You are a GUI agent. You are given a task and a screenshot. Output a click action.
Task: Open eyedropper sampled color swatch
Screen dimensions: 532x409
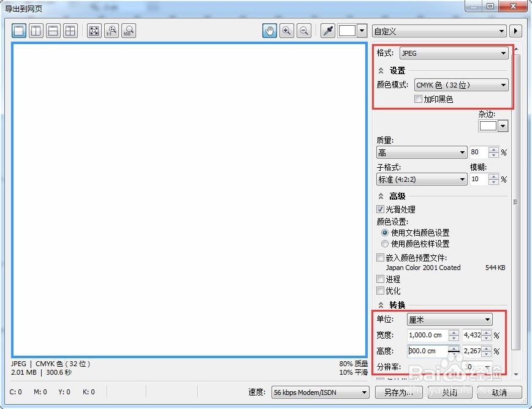tap(352, 31)
